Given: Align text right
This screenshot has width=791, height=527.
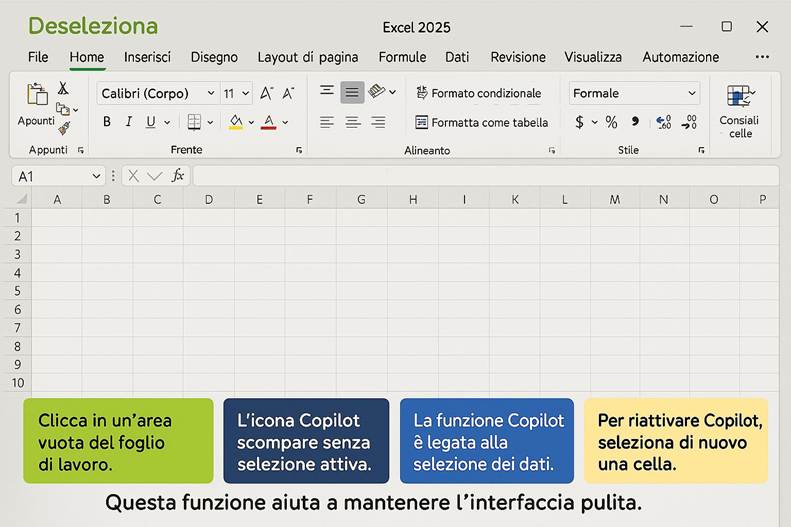Looking at the screenshot, I should pyautogui.click(x=378, y=122).
